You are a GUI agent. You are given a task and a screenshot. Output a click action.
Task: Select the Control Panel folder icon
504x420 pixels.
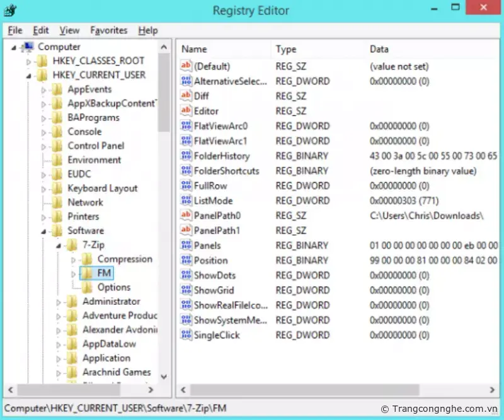click(x=57, y=145)
